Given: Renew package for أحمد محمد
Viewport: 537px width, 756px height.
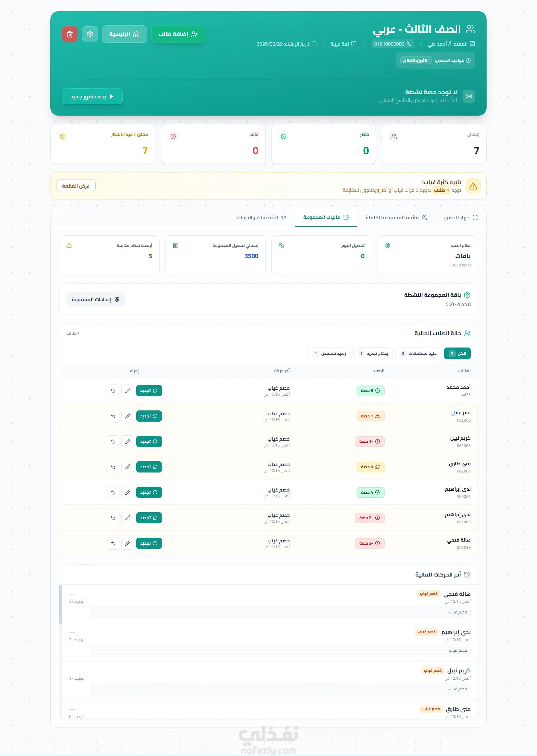Looking at the screenshot, I should tap(149, 391).
